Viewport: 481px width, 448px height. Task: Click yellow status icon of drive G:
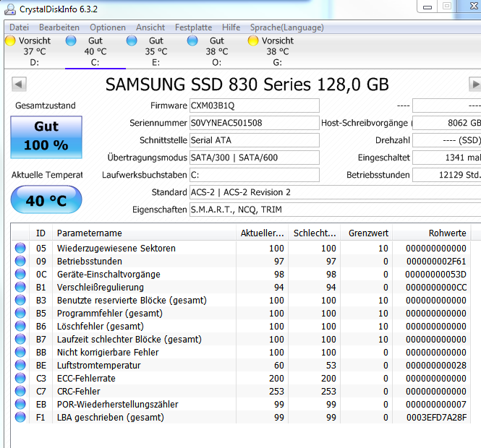(x=253, y=40)
